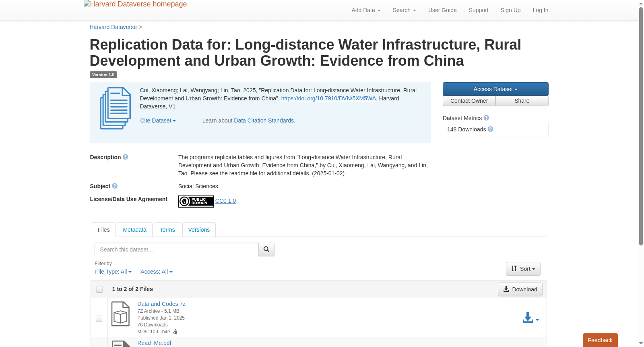
Task: Click the Public Domain CC0 badge image
Action: pos(196,201)
